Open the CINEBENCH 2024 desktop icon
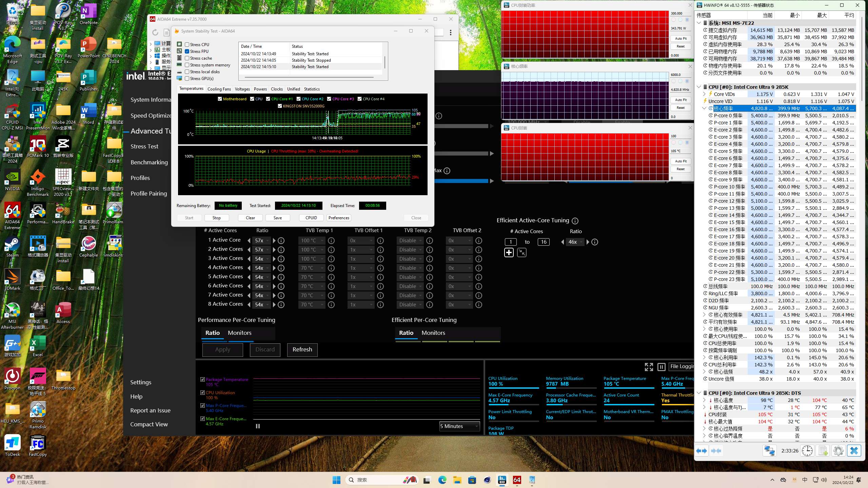 (114, 50)
